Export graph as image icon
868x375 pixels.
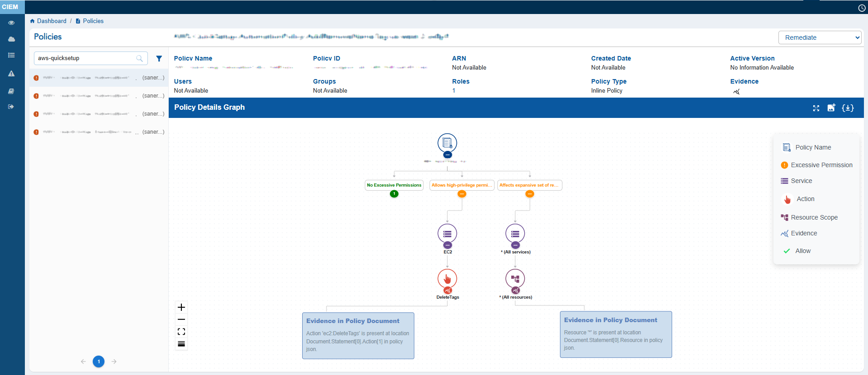(x=831, y=108)
